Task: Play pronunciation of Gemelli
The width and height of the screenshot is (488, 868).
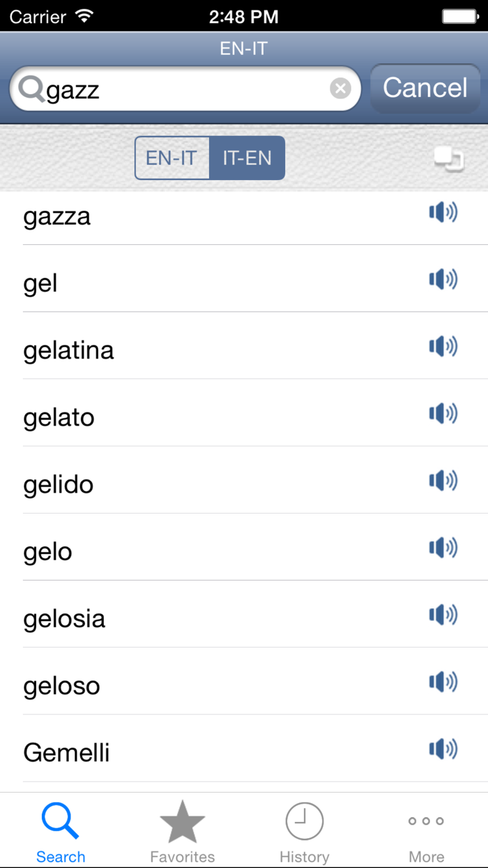Action: 443,749
